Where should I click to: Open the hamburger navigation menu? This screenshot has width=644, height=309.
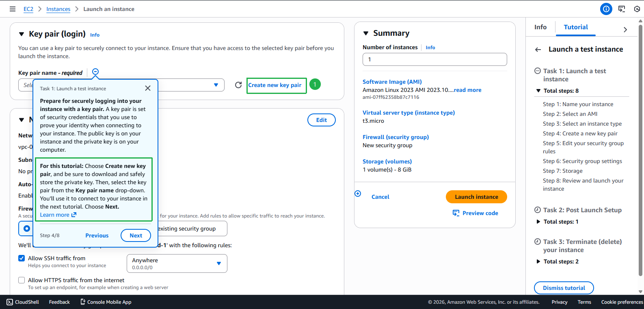pyautogui.click(x=13, y=9)
